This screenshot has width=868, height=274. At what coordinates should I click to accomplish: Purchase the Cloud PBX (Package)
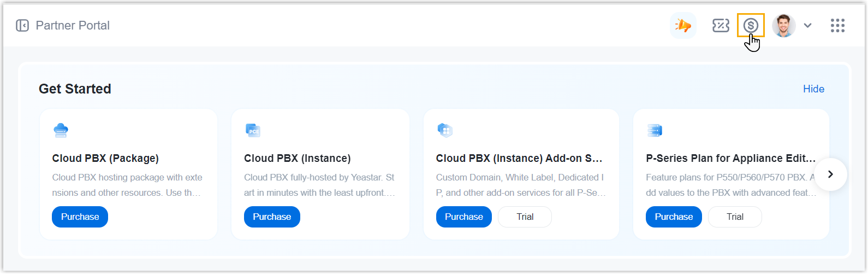(x=80, y=217)
